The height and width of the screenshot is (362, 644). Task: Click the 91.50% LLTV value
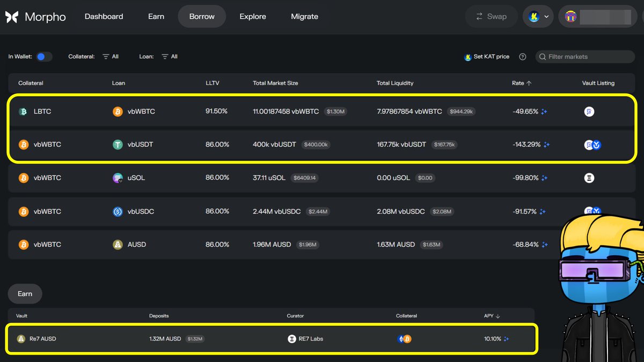tap(216, 111)
